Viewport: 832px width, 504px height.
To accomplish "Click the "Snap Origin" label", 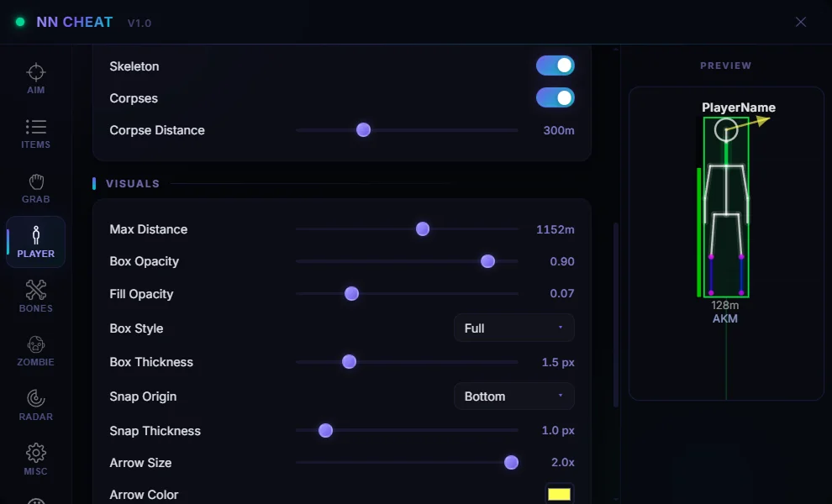I will point(143,396).
